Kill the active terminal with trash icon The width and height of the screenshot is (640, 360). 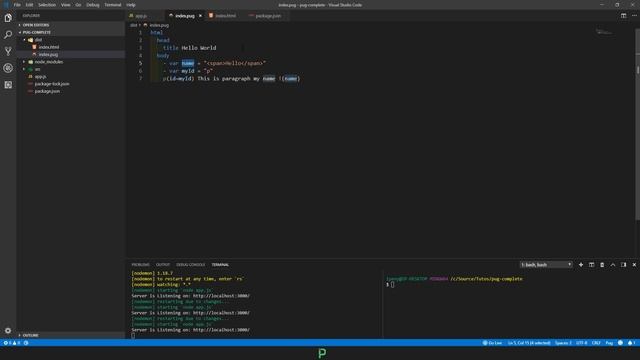click(x=602, y=264)
